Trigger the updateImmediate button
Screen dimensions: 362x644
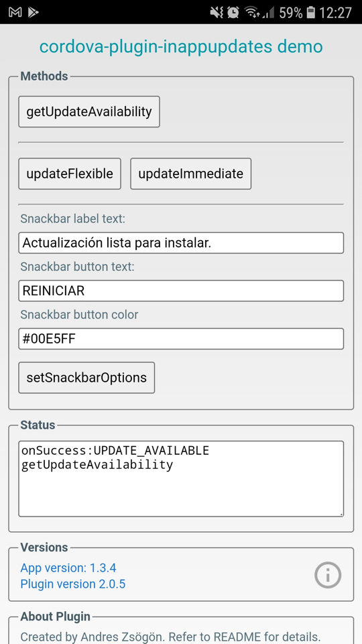pyautogui.click(x=191, y=174)
